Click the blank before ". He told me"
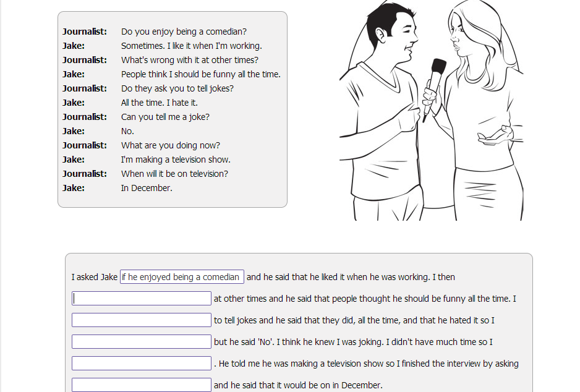Image resolution: width=580 pixels, height=392 pixels. [x=142, y=364]
